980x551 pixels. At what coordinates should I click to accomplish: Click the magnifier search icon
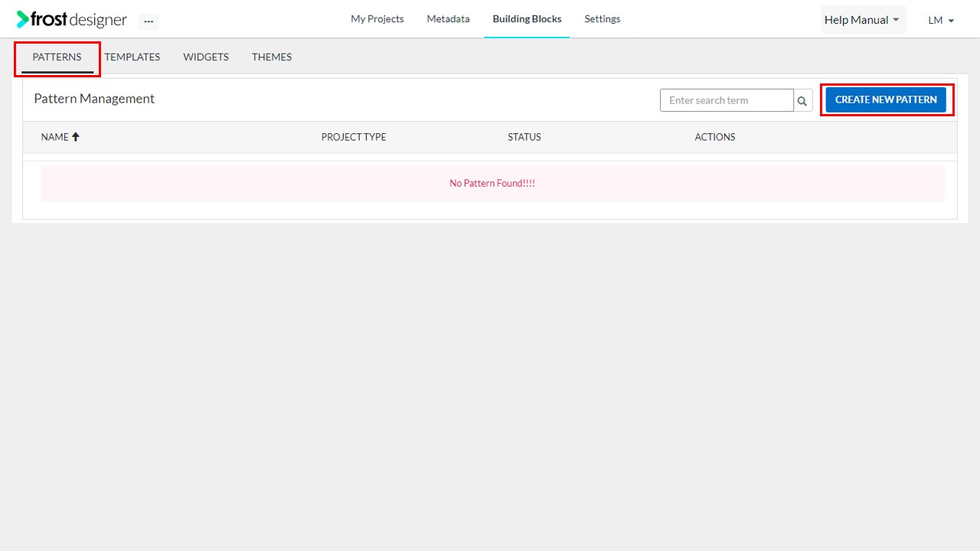tap(802, 100)
